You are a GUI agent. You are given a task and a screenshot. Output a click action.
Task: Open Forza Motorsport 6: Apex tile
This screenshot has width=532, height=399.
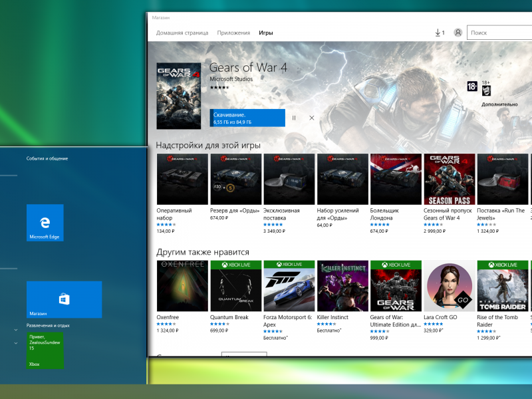click(289, 286)
